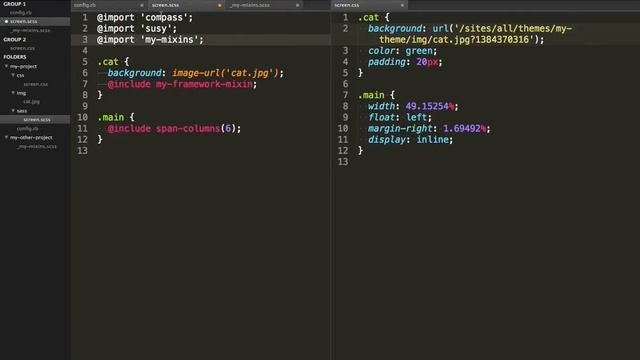Click modified dot beside screen.scss in Group 1
Viewport: 640px width, 360px height.
(6, 21)
